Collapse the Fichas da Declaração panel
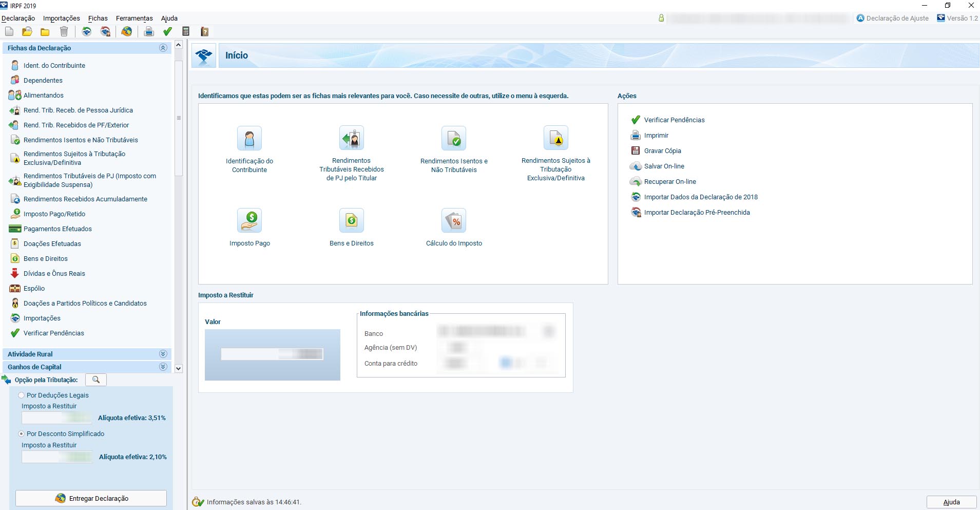This screenshot has width=980, height=510. coord(163,48)
